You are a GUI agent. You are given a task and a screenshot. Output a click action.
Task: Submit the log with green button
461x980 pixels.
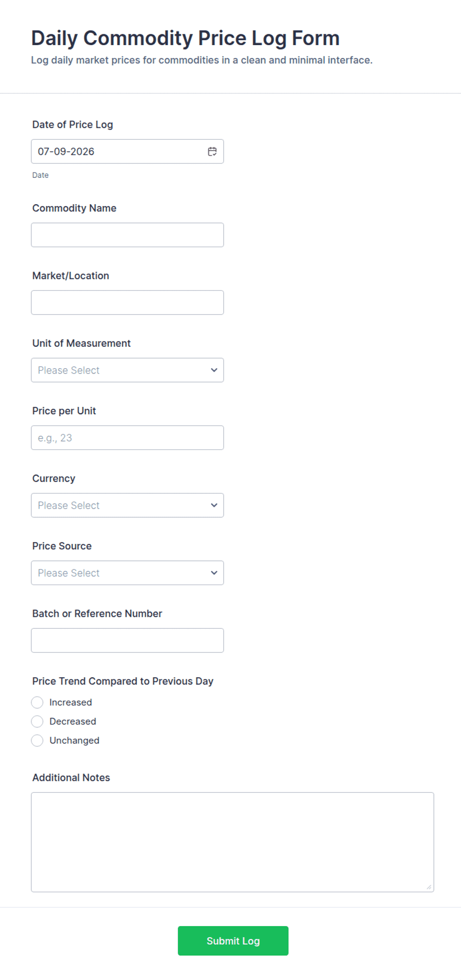click(x=233, y=941)
